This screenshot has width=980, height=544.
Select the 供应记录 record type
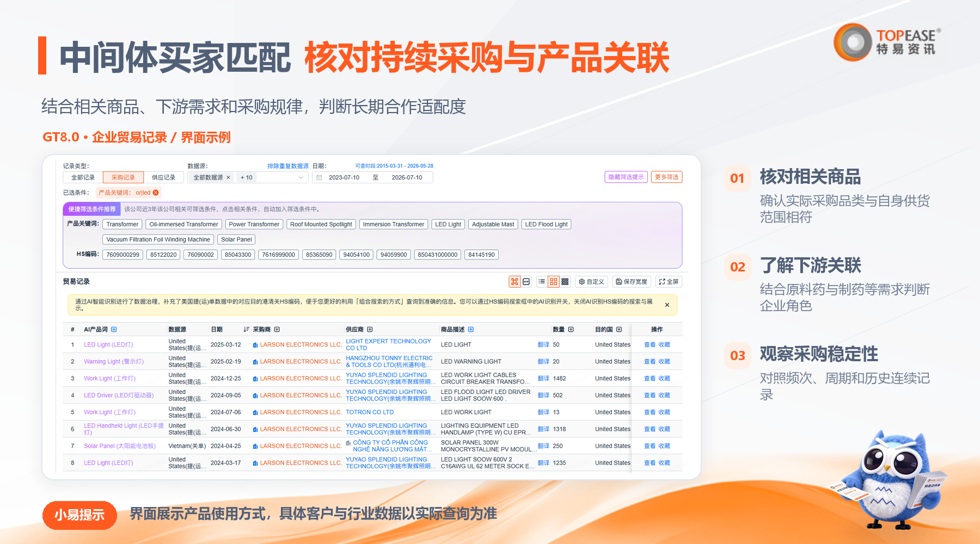[163, 177]
